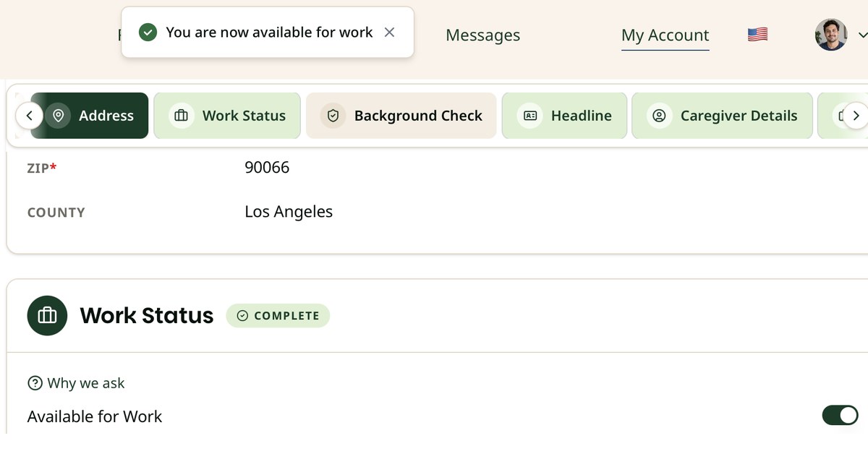Viewport: 868px width, 467px height.
Task: Click the check-circle icon in the COMPLETE badge
Action: click(x=242, y=316)
